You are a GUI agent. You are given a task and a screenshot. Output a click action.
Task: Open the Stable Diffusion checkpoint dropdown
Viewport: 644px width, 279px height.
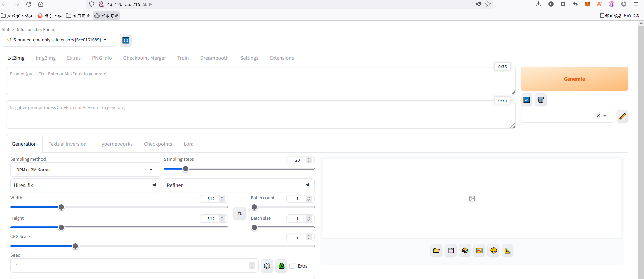pyautogui.click(x=58, y=40)
